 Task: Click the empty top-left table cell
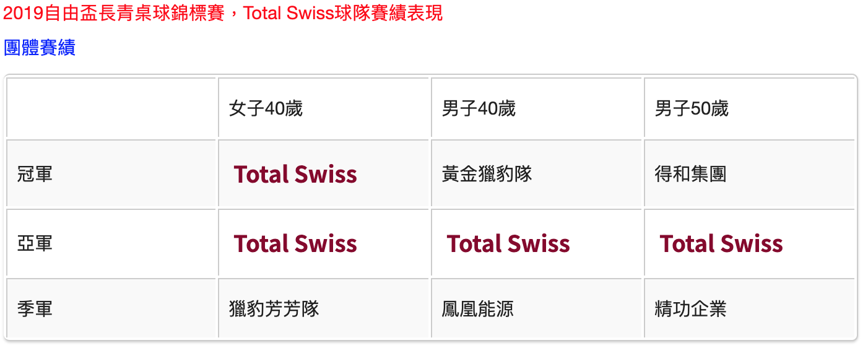coord(111,108)
